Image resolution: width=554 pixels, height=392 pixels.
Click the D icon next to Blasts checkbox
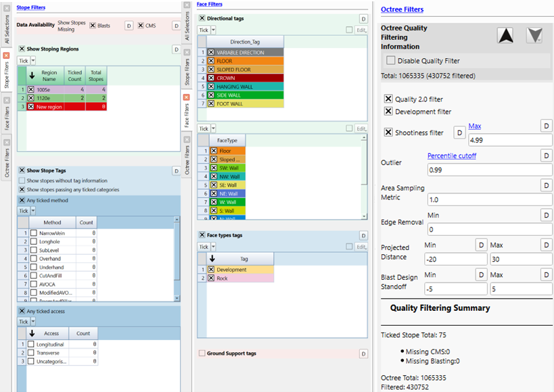tap(129, 24)
